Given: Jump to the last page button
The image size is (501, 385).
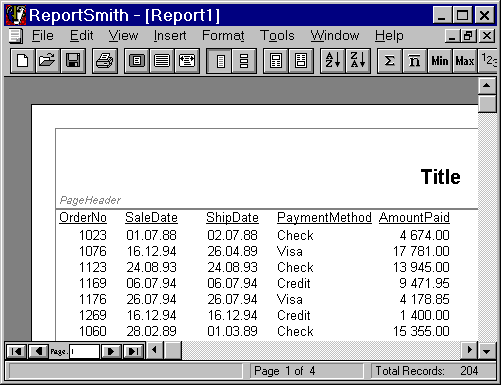Looking at the screenshot, I should (x=133, y=351).
